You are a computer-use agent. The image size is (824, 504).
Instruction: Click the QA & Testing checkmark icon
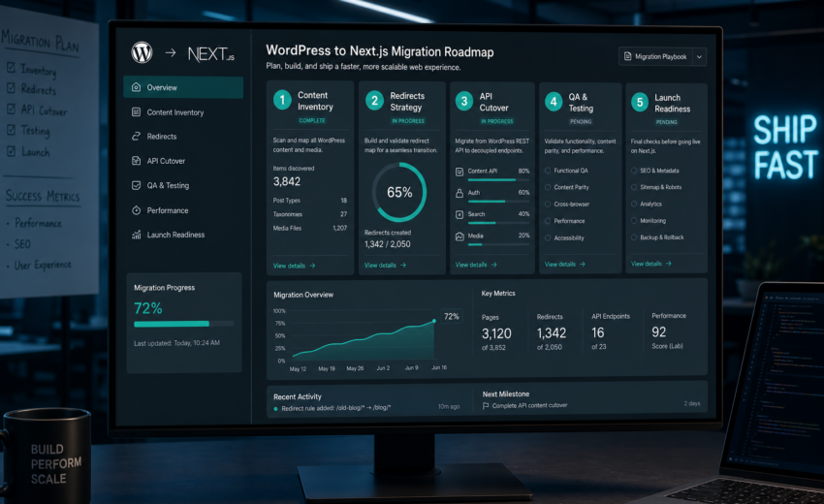[136, 185]
